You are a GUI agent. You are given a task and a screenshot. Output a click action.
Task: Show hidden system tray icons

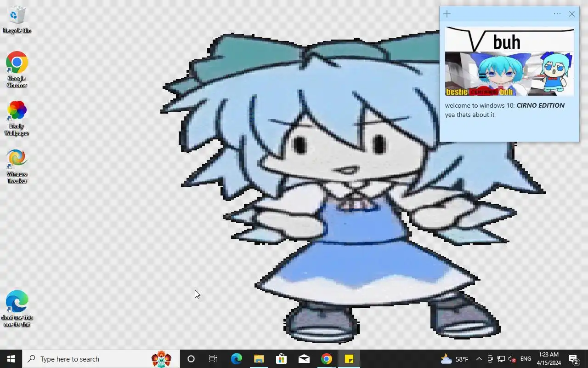pyautogui.click(x=479, y=359)
